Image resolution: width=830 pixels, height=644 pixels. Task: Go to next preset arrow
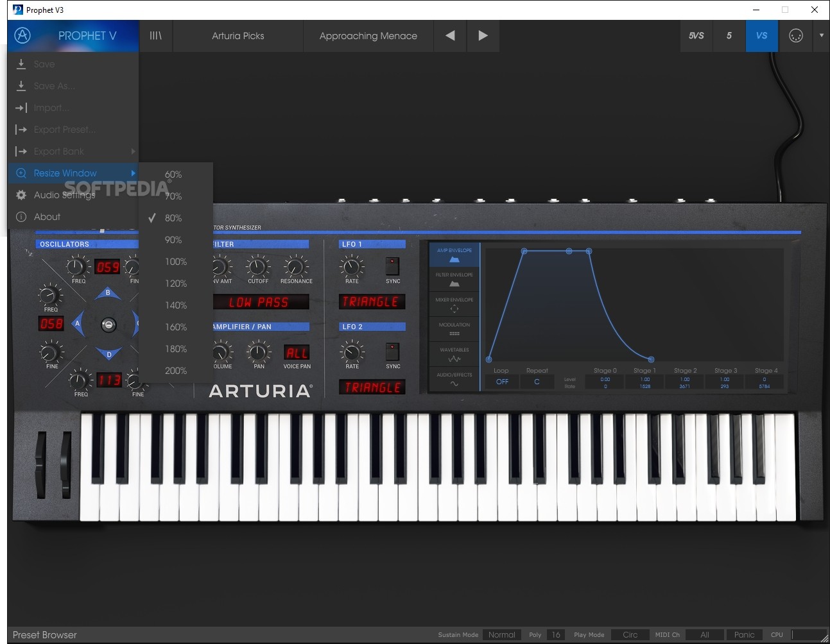click(483, 36)
